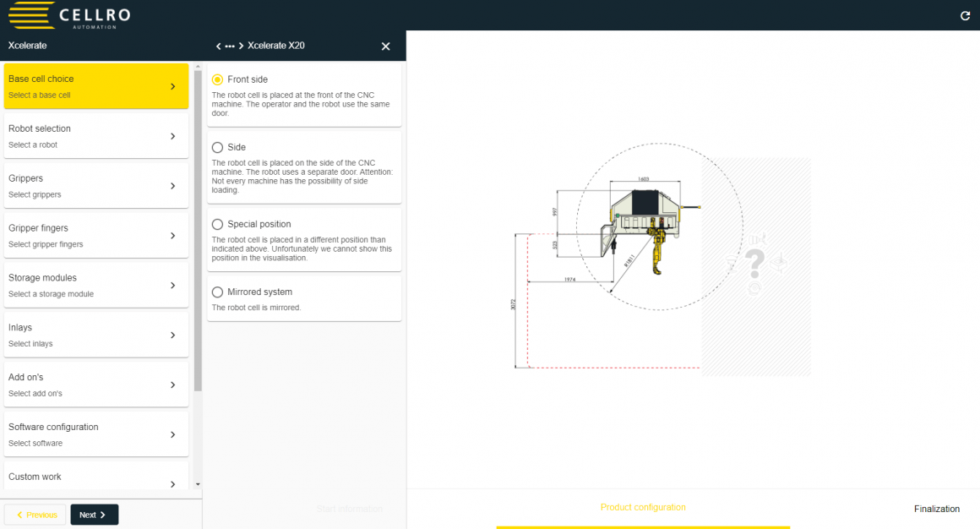
Task: Open the Gripper fingers section
Action: (x=96, y=235)
